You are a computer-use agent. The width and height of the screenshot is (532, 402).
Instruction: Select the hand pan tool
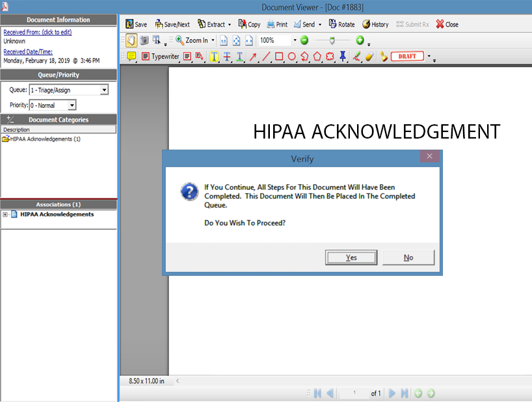tap(131, 40)
